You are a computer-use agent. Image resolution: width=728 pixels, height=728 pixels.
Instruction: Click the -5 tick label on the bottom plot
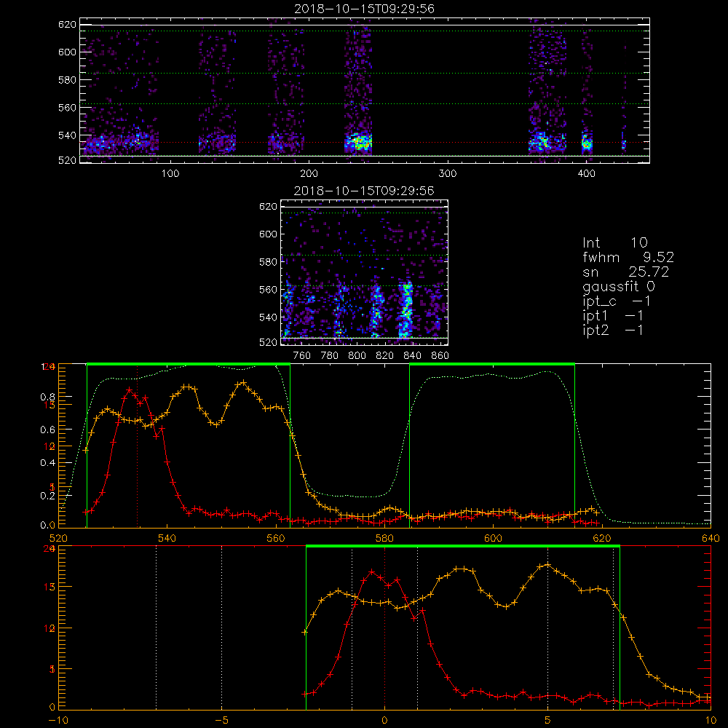(222, 721)
